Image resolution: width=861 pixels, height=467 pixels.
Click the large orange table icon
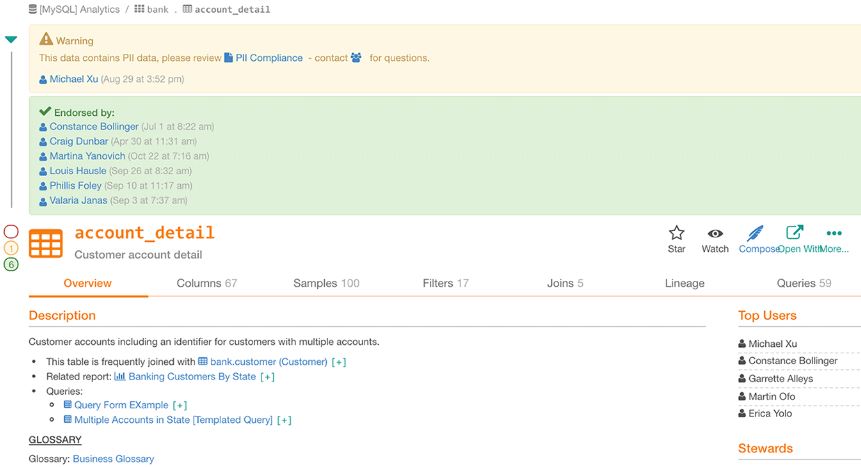pyautogui.click(x=46, y=243)
